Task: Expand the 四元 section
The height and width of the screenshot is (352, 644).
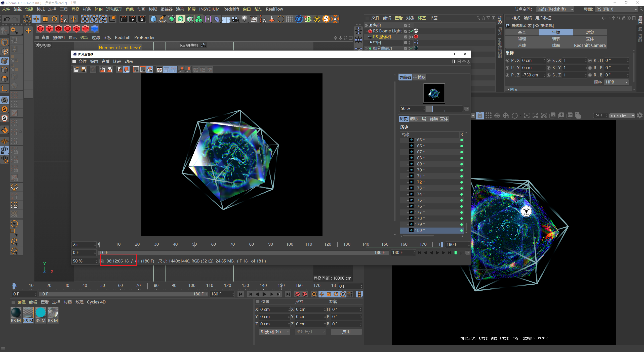Action: point(514,89)
